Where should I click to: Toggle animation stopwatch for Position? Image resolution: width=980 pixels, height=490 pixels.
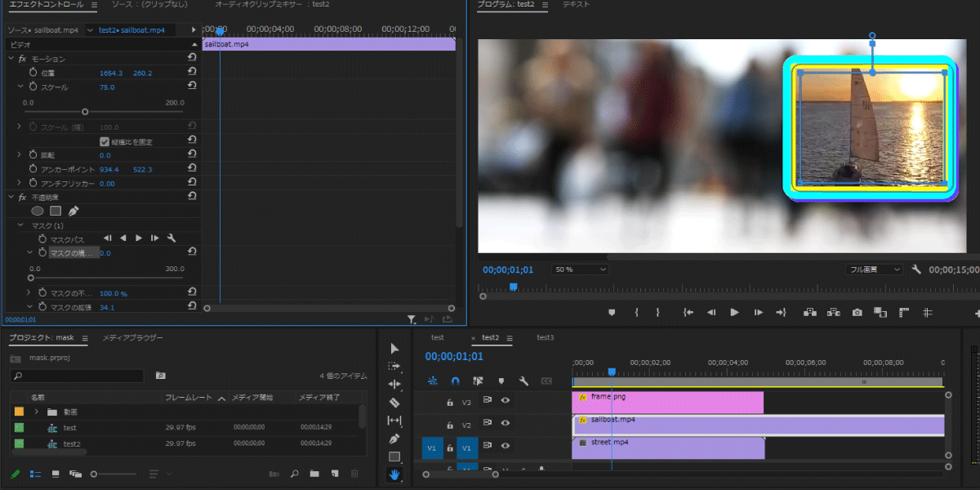click(x=33, y=73)
